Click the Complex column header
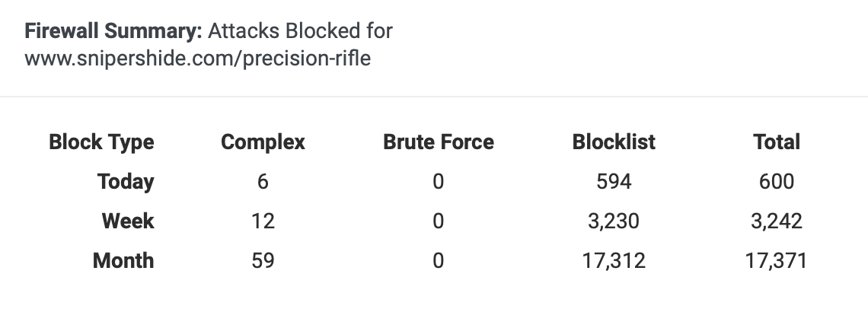Screen dimensions: 868x309 pyautogui.click(x=263, y=142)
